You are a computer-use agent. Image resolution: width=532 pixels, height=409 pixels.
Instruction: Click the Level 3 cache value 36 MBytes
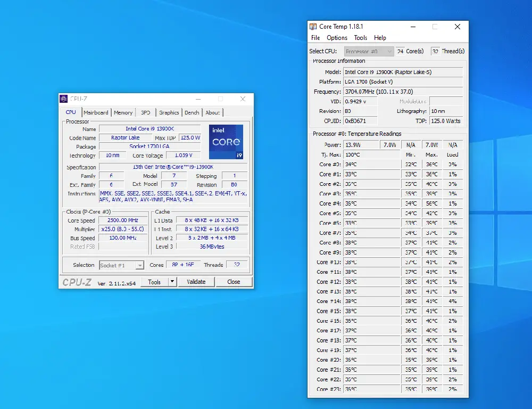(212, 247)
